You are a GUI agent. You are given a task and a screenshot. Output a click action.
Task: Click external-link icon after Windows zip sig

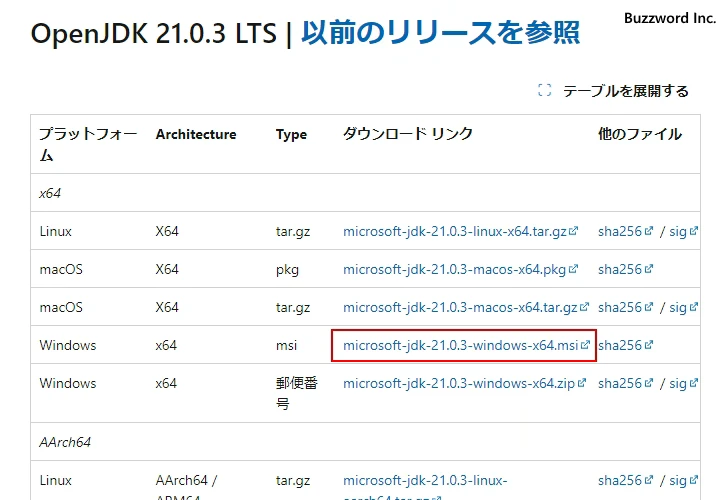694,383
